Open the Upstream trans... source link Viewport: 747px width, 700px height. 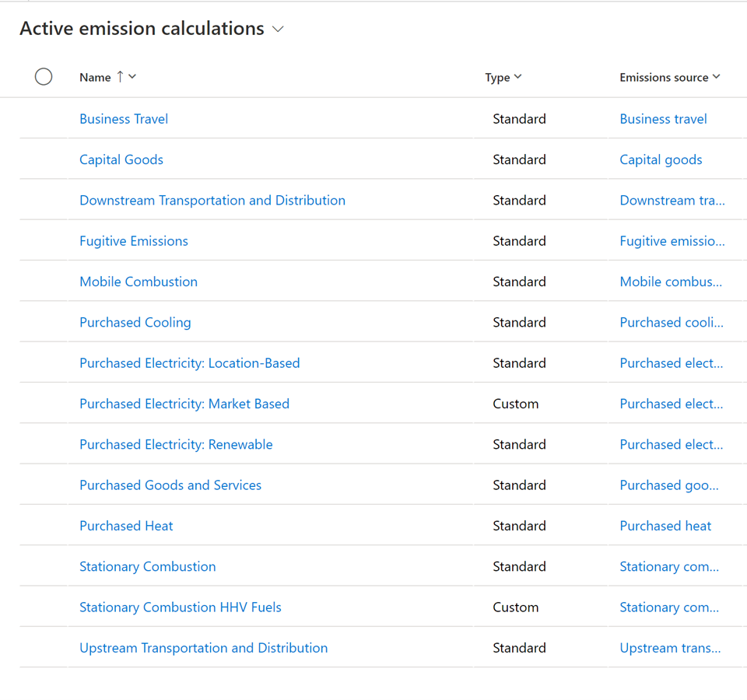pos(670,648)
